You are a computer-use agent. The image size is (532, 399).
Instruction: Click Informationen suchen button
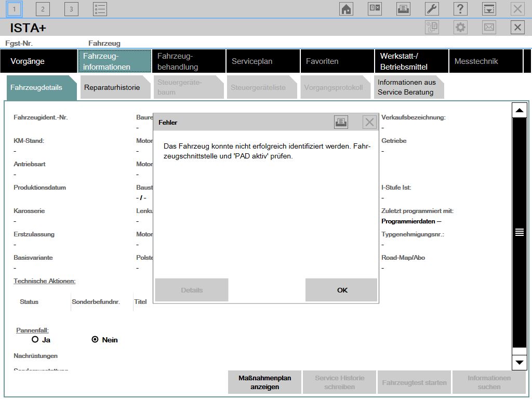pos(489,382)
